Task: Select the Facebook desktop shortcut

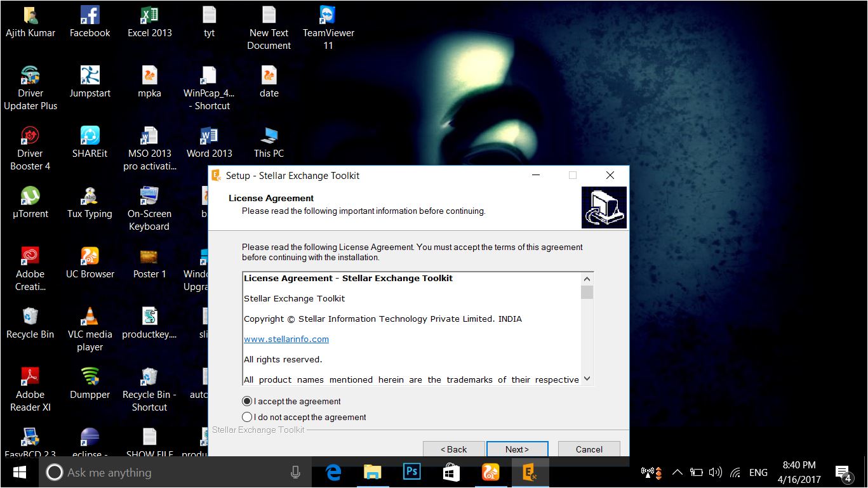Action: (90, 22)
